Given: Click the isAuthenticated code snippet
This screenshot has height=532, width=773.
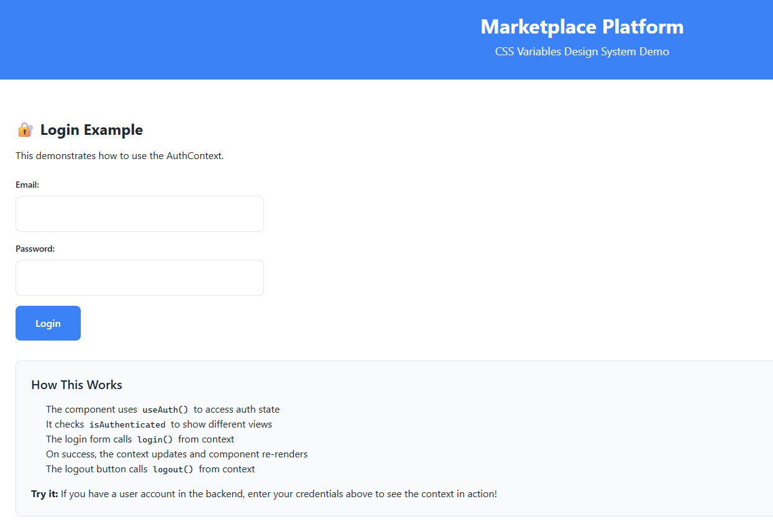Looking at the screenshot, I should (127, 424).
